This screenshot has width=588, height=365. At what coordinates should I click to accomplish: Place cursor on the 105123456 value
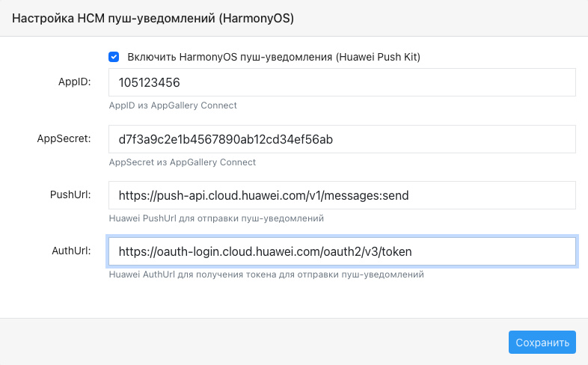(x=150, y=82)
